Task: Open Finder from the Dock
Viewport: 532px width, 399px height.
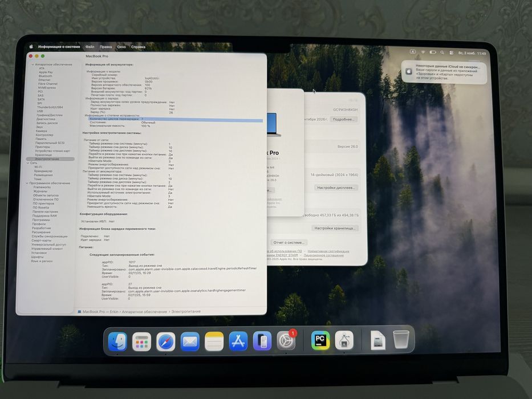Action: [x=117, y=341]
